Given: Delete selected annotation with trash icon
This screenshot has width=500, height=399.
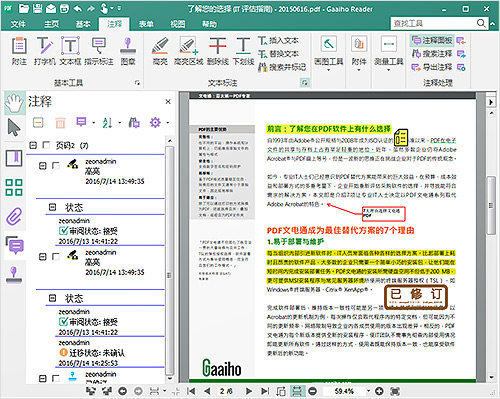Looking at the screenshot, I should click(60, 123).
